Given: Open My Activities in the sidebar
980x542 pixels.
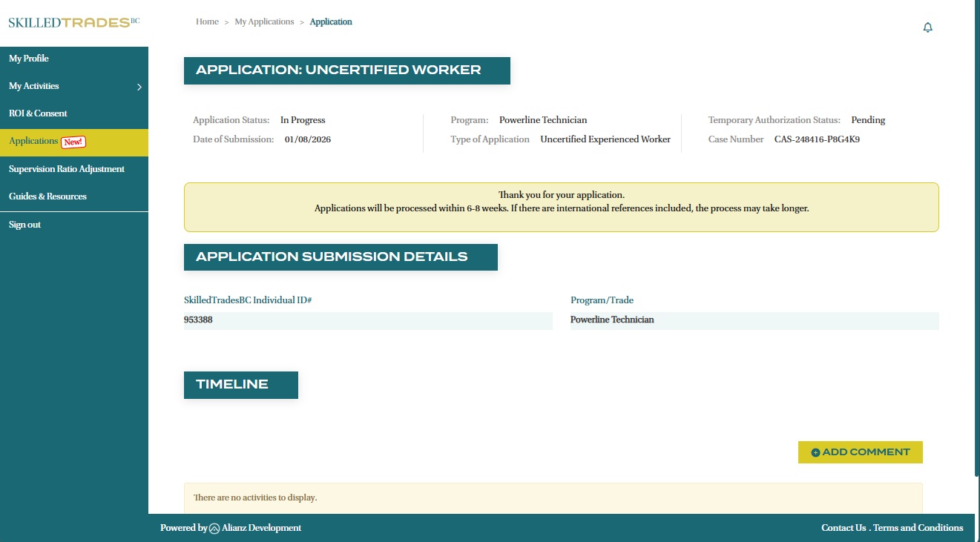Looking at the screenshot, I should coord(34,86).
